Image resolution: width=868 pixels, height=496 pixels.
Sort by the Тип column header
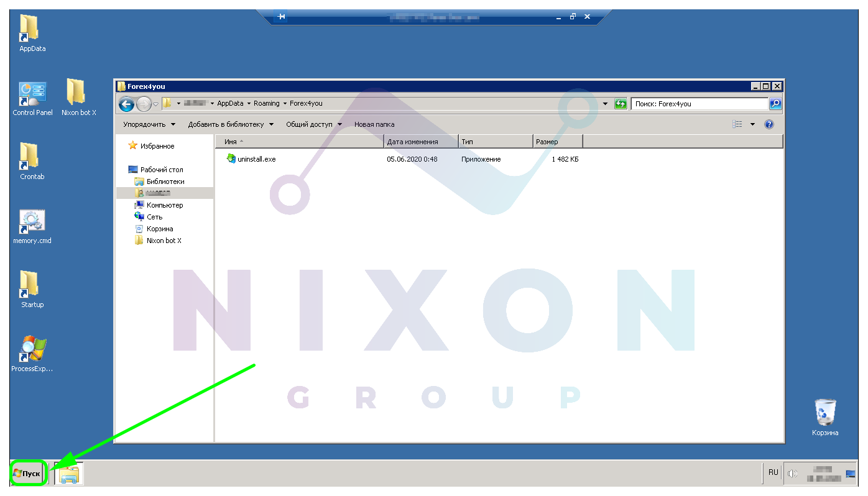(x=496, y=142)
